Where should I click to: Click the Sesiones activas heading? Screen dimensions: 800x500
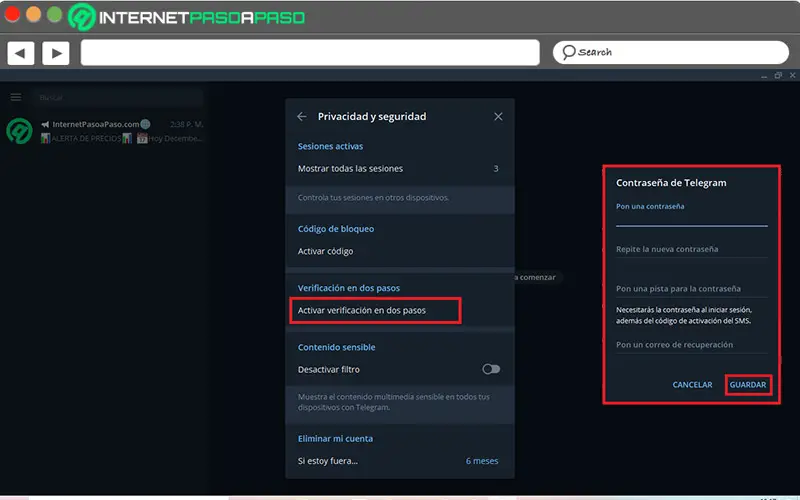coord(330,146)
